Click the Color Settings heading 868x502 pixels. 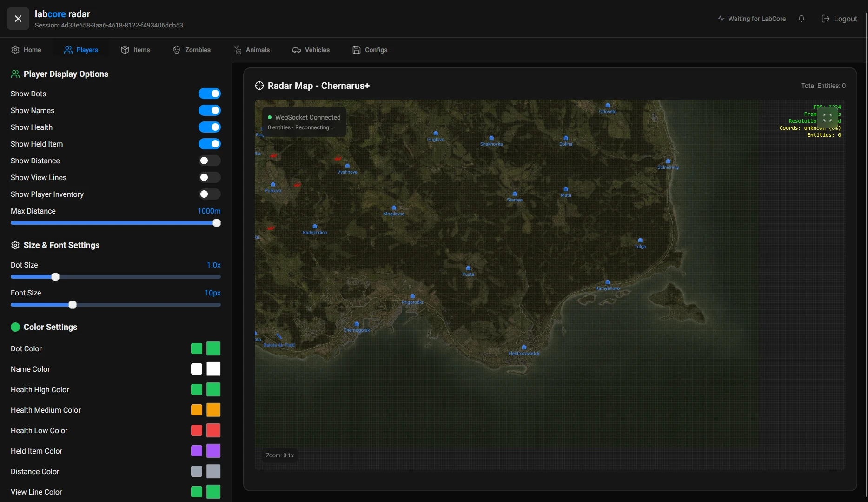coord(51,327)
